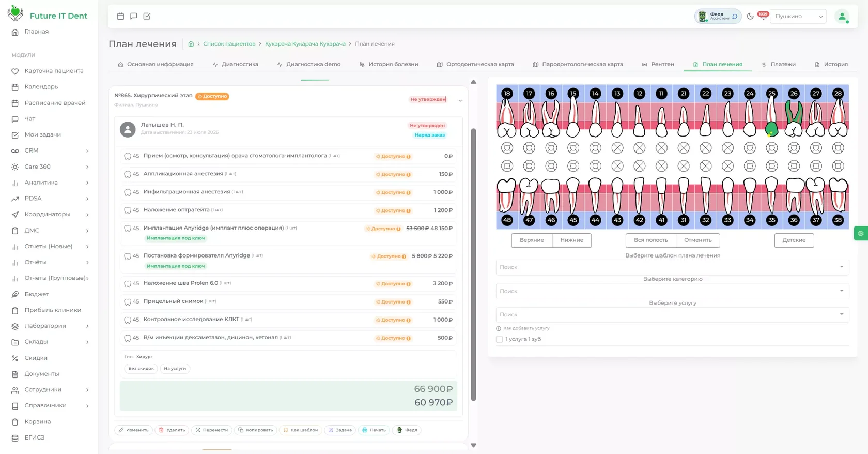The width and height of the screenshot is (868, 454).
Task: Open notifications icon with red badge
Action: point(763,16)
